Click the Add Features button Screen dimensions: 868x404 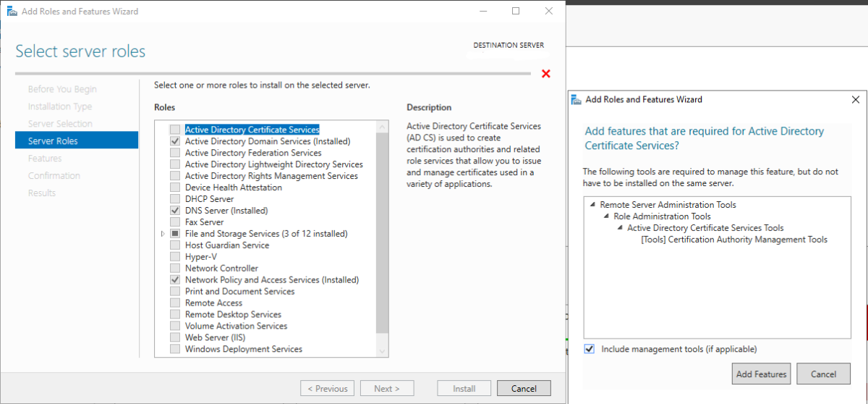(761, 374)
